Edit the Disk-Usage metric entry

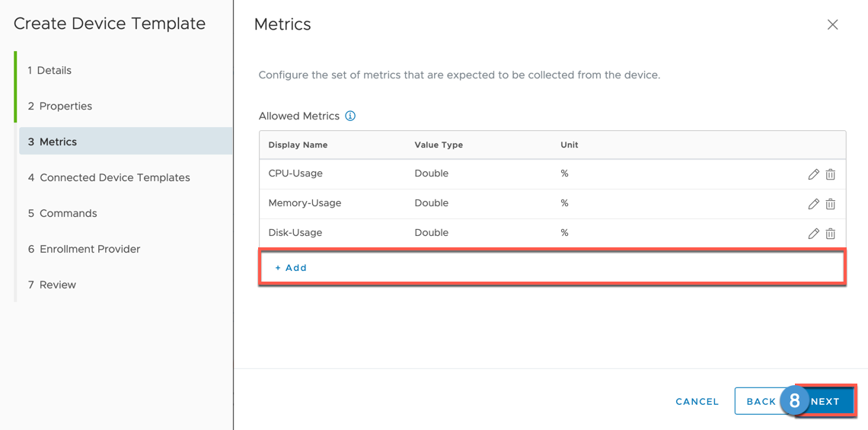(x=813, y=234)
